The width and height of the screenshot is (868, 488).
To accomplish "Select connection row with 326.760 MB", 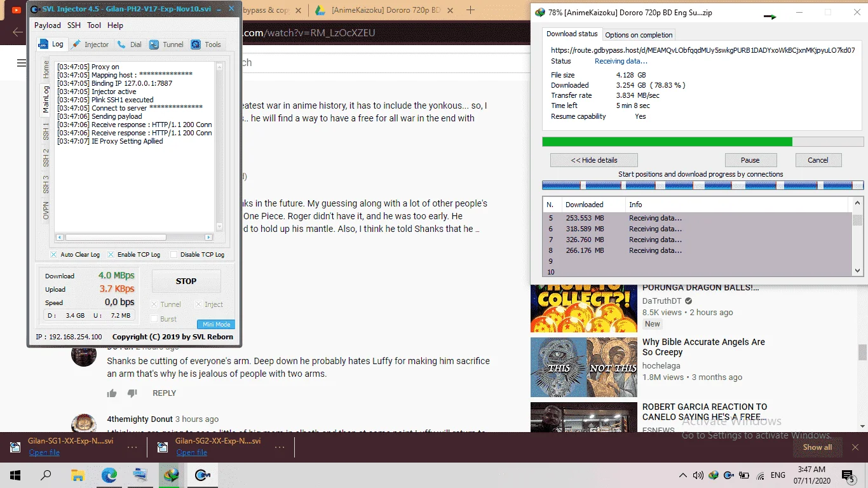I will point(697,240).
